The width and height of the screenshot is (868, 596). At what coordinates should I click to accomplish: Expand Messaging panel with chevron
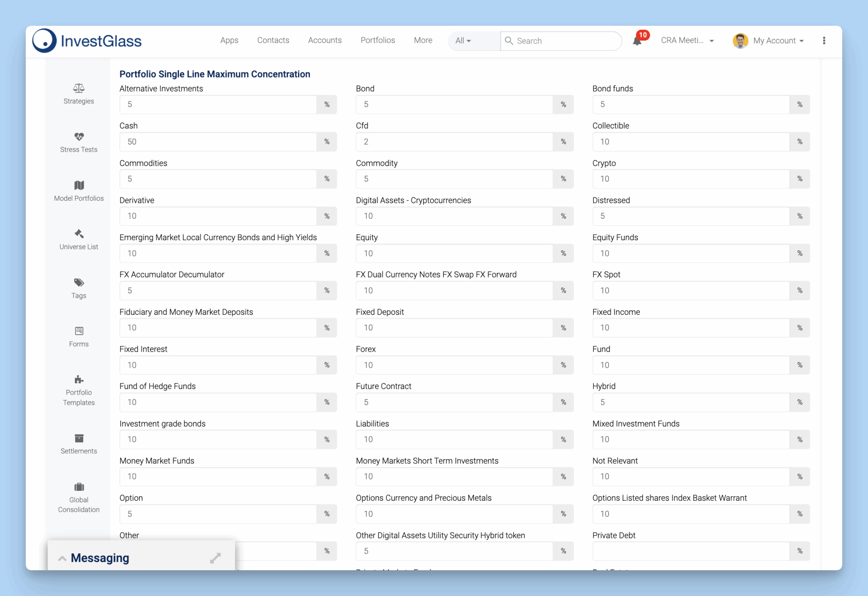62,558
